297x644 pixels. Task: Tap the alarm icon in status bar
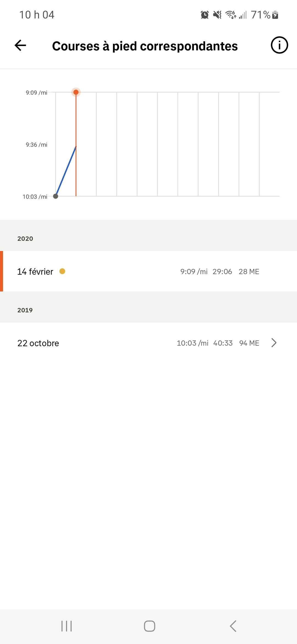[205, 15]
